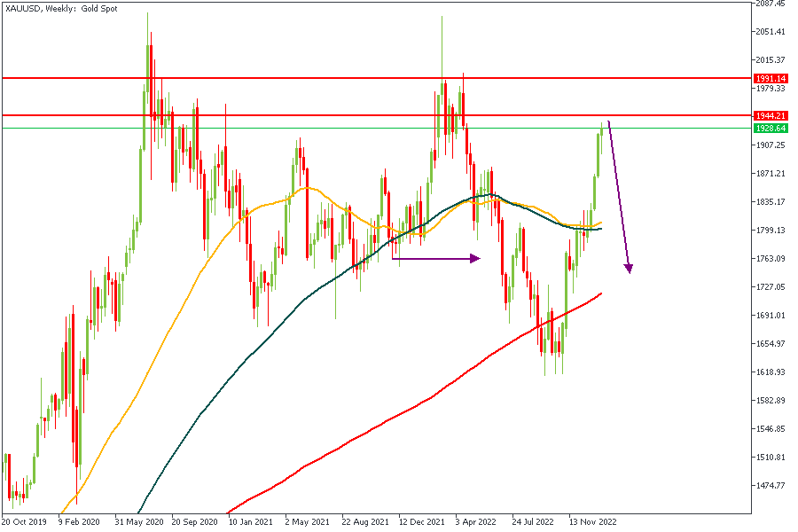The image size is (798, 532).
Task: Click the XAUUSD Weekly Gold Spot title
Action: pyautogui.click(x=61, y=8)
